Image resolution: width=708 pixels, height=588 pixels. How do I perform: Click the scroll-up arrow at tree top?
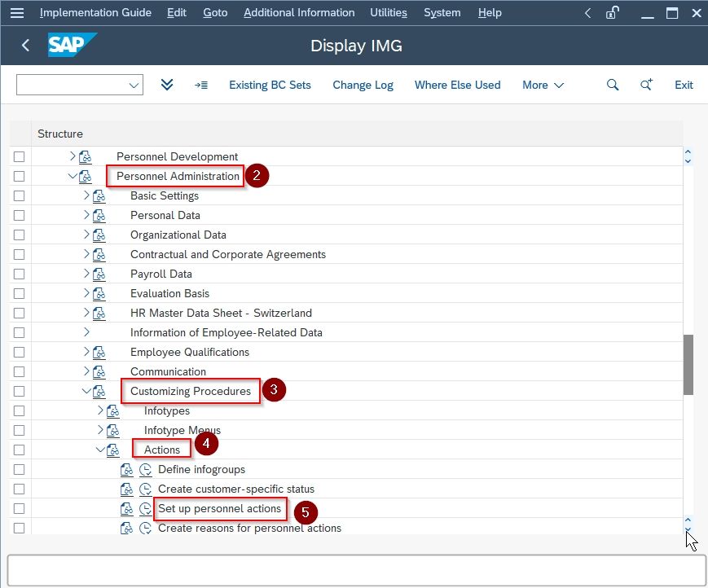pos(688,152)
